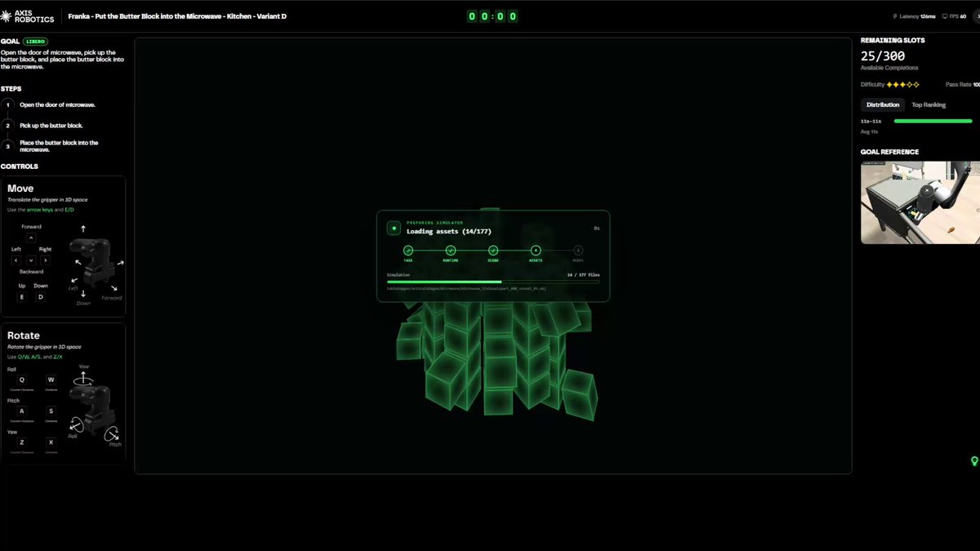
Task: Click the preparing simulator status indicator
Action: (x=394, y=229)
